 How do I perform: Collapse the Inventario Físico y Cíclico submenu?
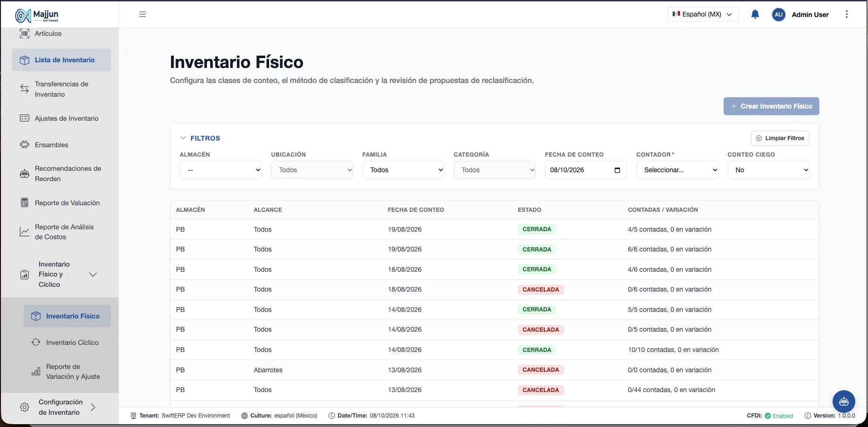pos(93,275)
